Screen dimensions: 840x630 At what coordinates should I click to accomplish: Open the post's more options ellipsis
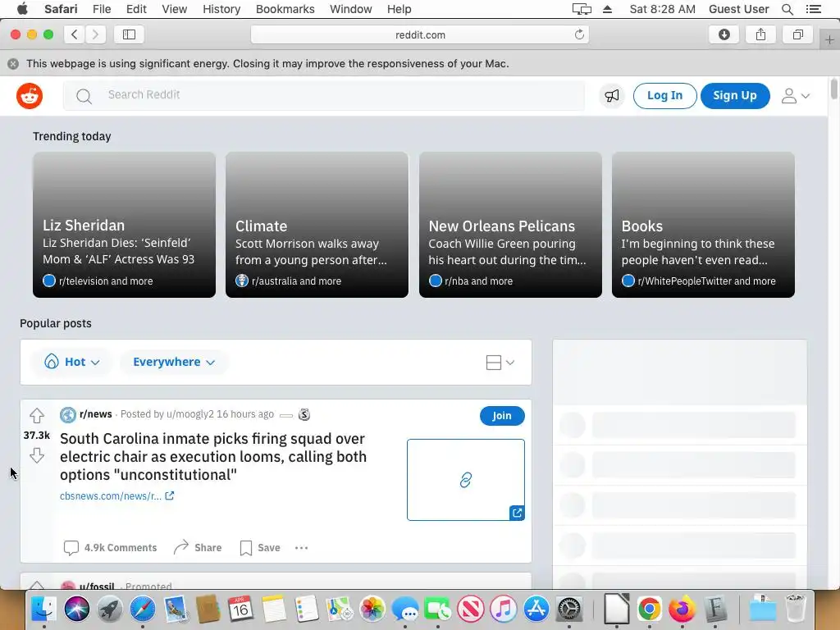pos(302,547)
